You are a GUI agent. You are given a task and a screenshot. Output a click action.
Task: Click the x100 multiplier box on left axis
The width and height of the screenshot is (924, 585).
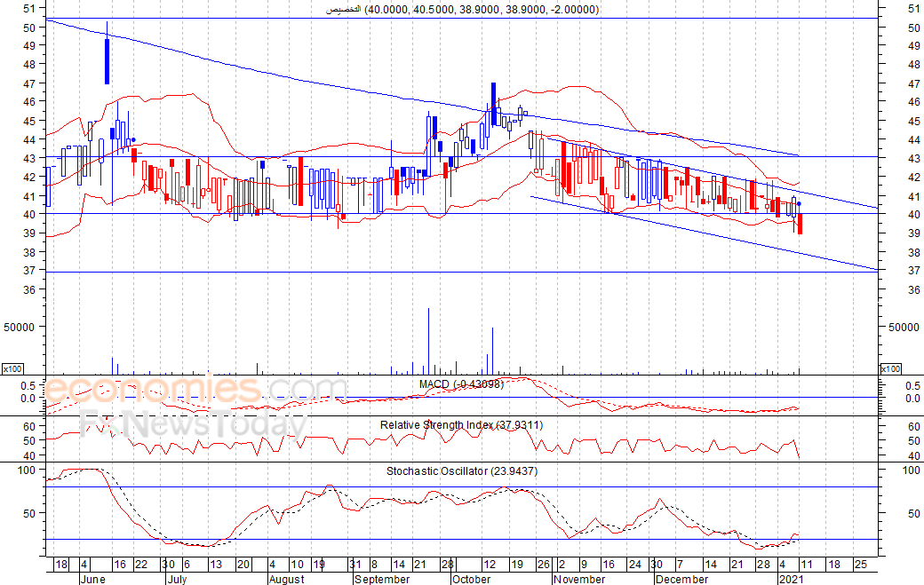point(12,369)
